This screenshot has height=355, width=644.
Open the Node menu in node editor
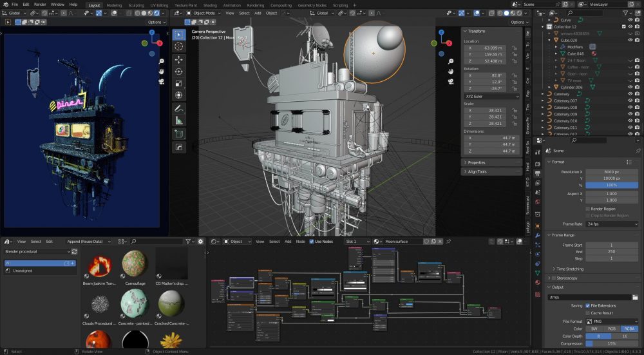pyautogui.click(x=300, y=242)
